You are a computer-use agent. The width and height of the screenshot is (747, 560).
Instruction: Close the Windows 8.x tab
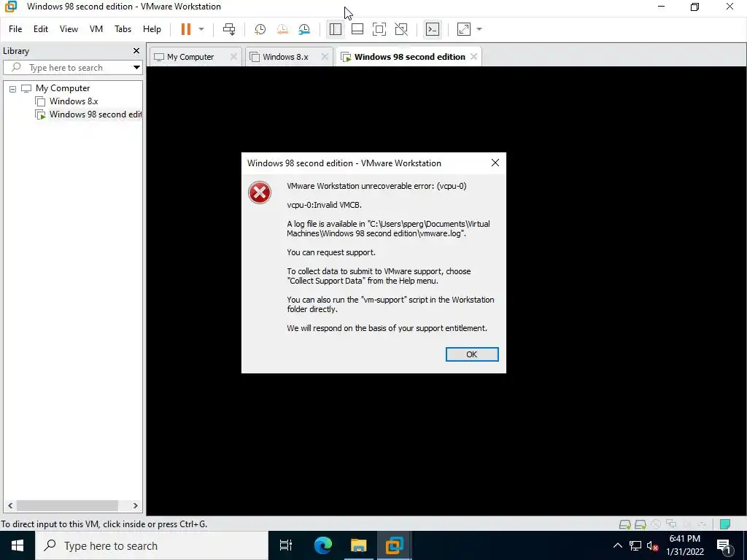[325, 57]
